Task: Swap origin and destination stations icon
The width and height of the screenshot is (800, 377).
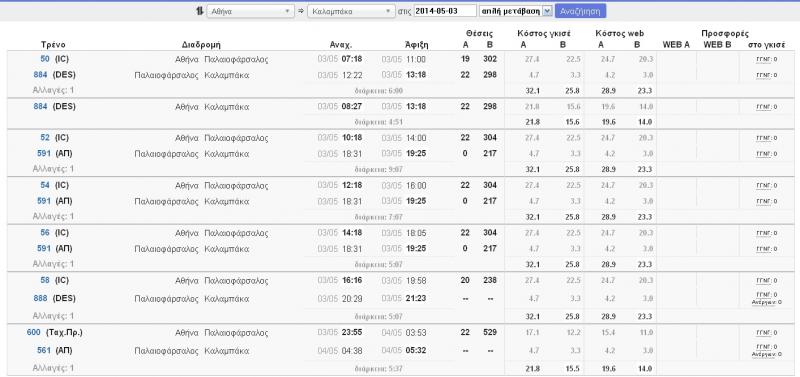Action: (199, 11)
